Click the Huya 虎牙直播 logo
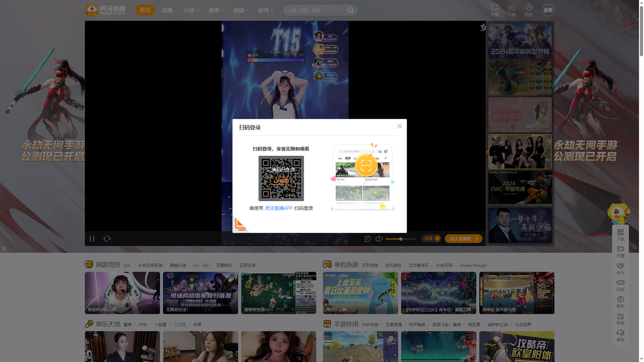Image resolution: width=644 pixels, height=362 pixels. coord(105,10)
